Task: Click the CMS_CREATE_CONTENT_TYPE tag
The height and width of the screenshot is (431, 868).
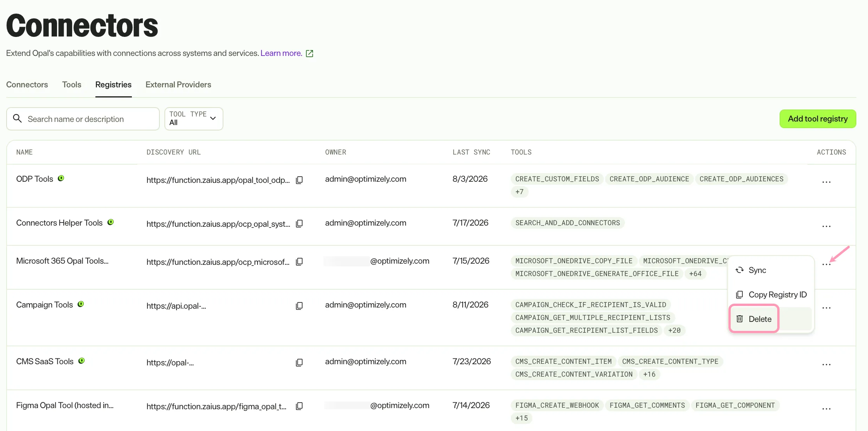Action: tap(670, 361)
